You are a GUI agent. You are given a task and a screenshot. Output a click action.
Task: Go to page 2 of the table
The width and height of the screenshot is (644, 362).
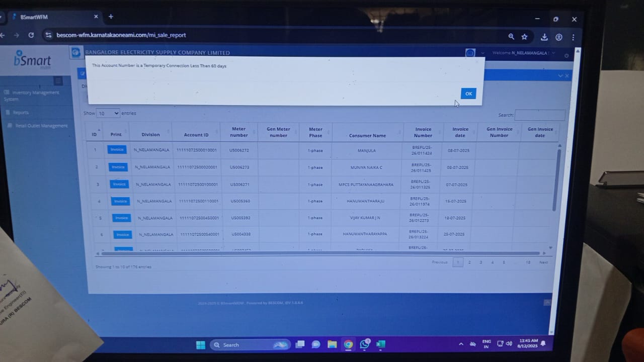point(469,262)
